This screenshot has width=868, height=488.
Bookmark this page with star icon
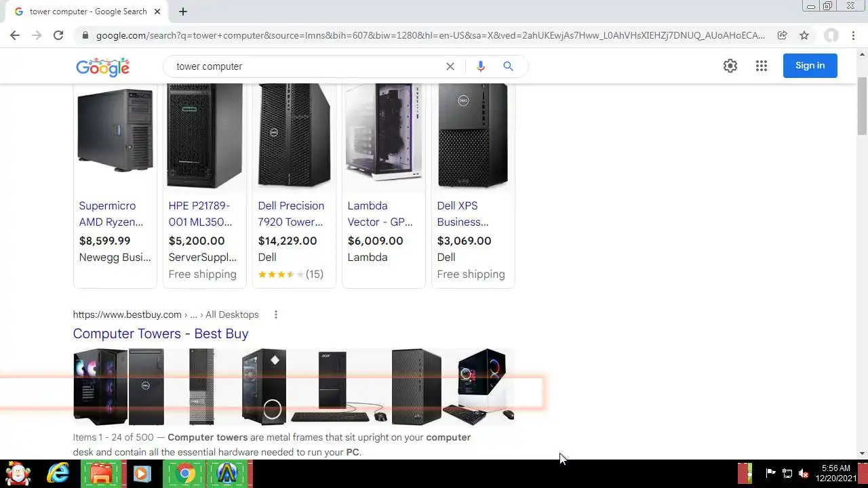[x=804, y=35]
